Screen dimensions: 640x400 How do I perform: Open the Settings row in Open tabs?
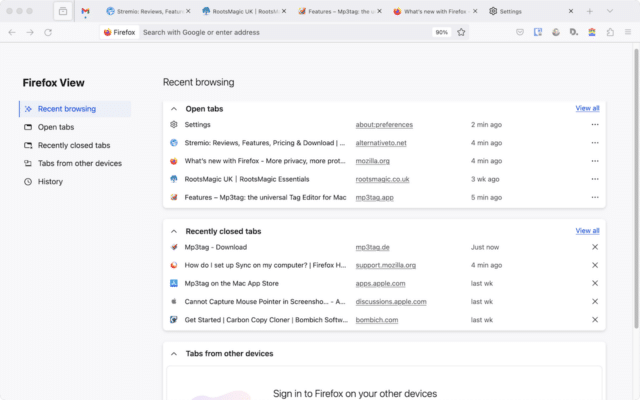coord(198,124)
